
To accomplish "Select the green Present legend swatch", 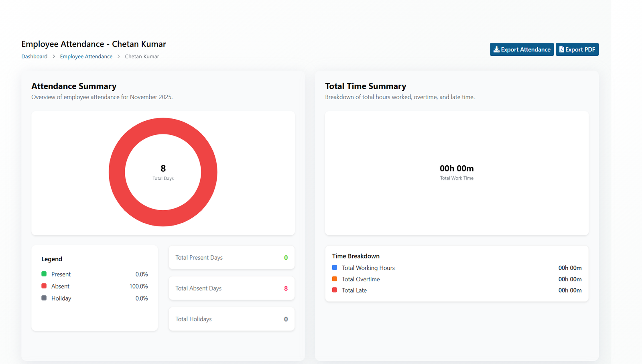I will (44, 274).
